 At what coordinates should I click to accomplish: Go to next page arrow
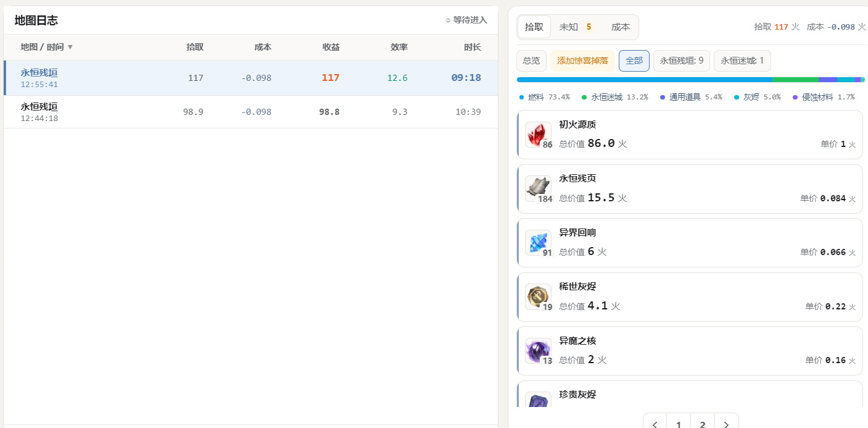tap(727, 424)
